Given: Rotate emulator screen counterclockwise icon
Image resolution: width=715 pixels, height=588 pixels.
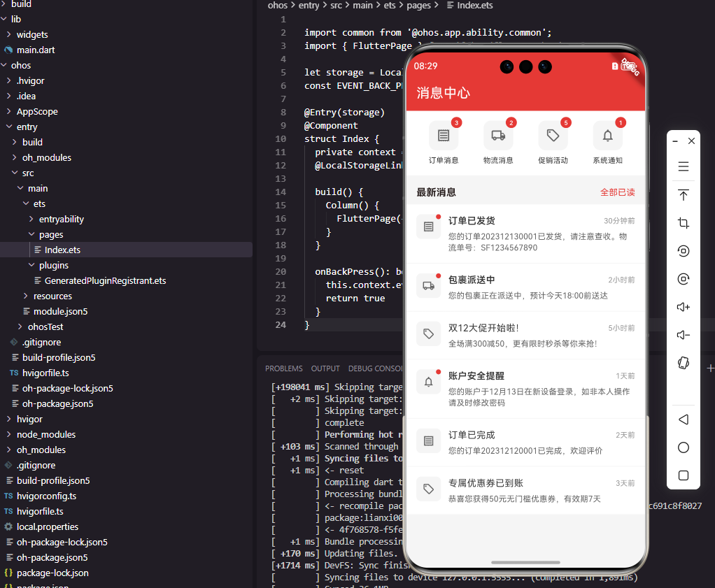Looking at the screenshot, I should coord(683,251).
